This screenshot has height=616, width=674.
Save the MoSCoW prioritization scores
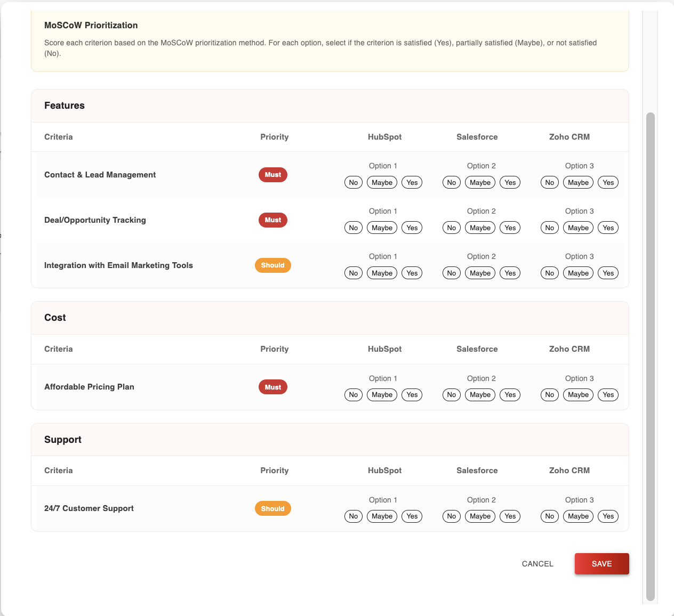tap(601, 564)
